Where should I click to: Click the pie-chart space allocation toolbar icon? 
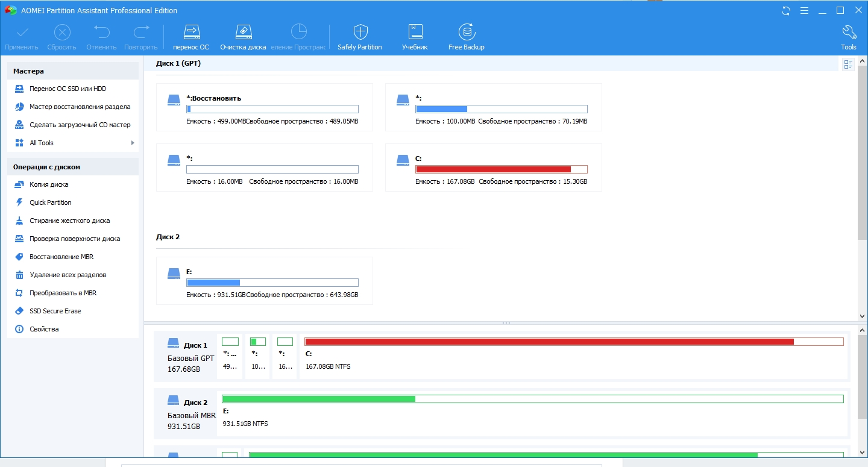click(298, 33)
